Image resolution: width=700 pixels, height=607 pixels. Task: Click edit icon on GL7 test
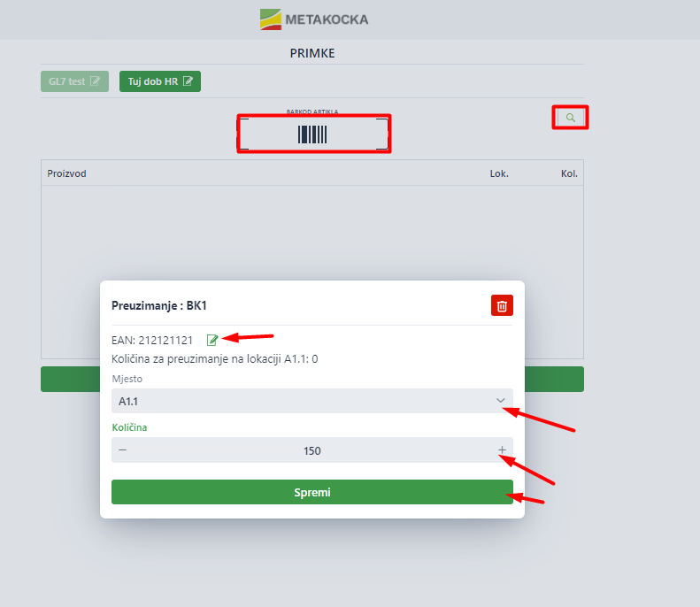95,81
